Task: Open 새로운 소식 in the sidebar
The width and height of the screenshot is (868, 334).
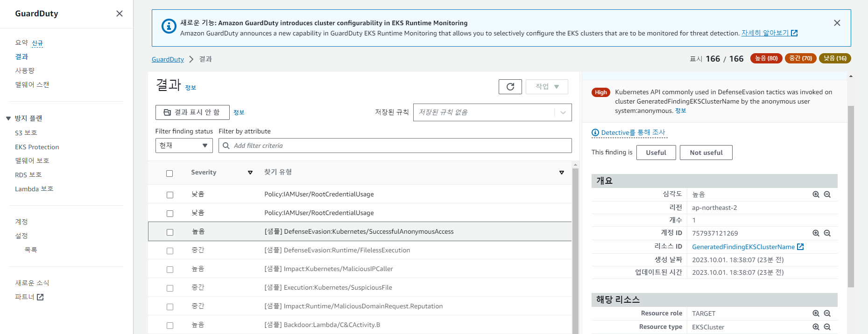Action: tap(32, 283)
